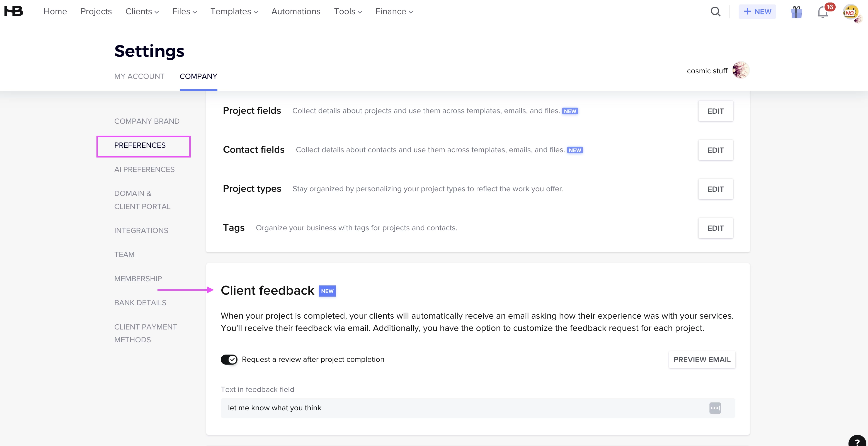Open the user profile avatar

tap(850, 12)
